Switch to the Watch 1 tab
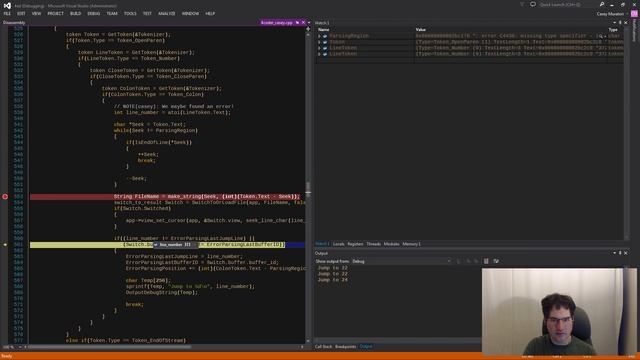The width and height of the screenshot is (640, 360). click(322, 244)
